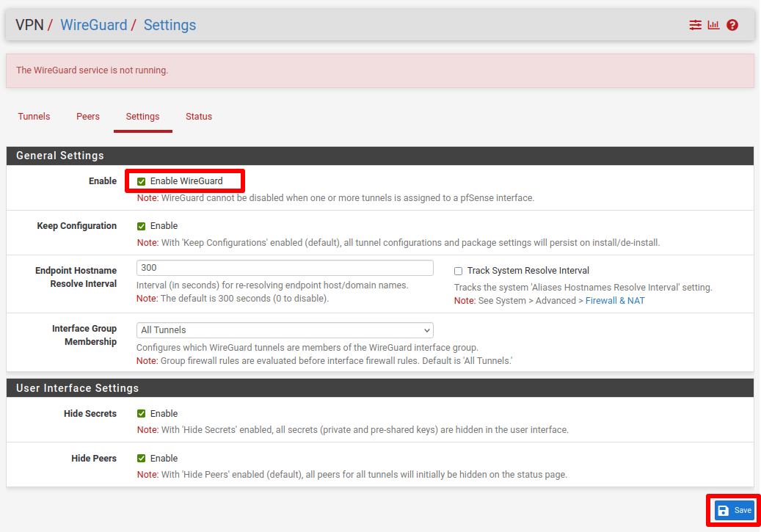The image size is (761, 532).
Task: Toggle the Hide Secrets Enable checkbox
Action: click(141, 414)
